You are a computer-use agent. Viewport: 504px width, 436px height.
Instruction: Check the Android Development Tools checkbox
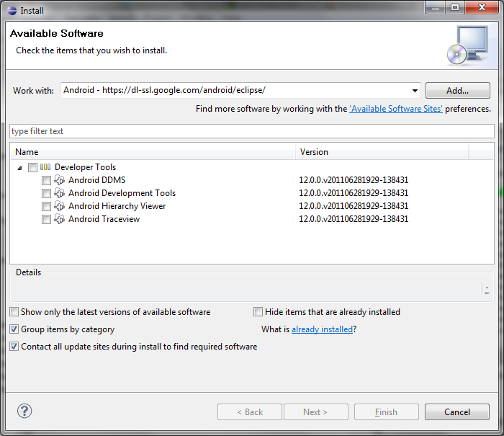(x=46, y=193)
